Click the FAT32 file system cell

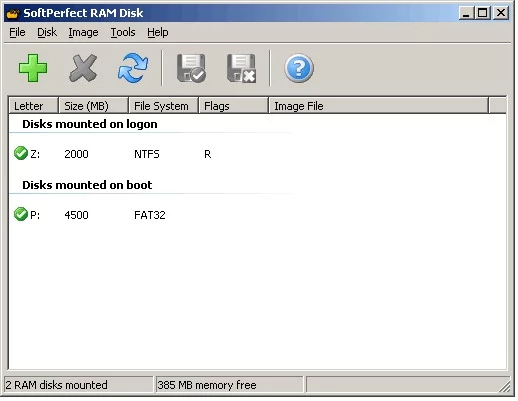click(x=150, y=215)
